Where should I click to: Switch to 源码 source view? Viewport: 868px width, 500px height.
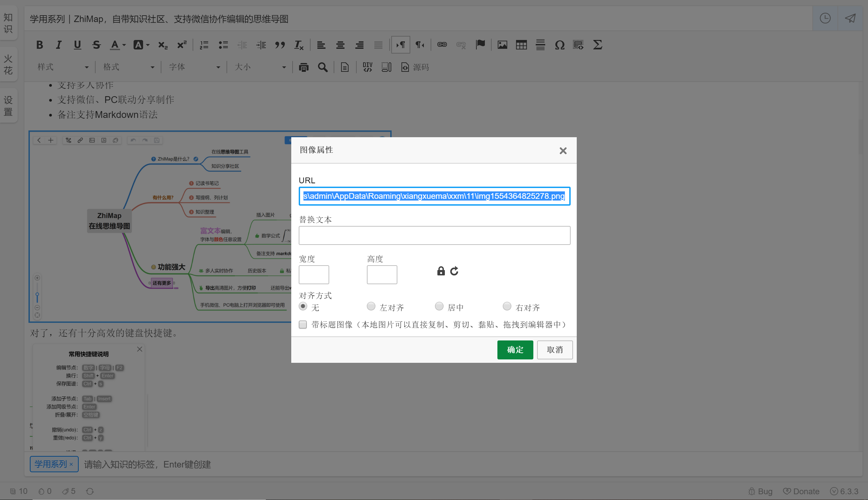point(415,67)
